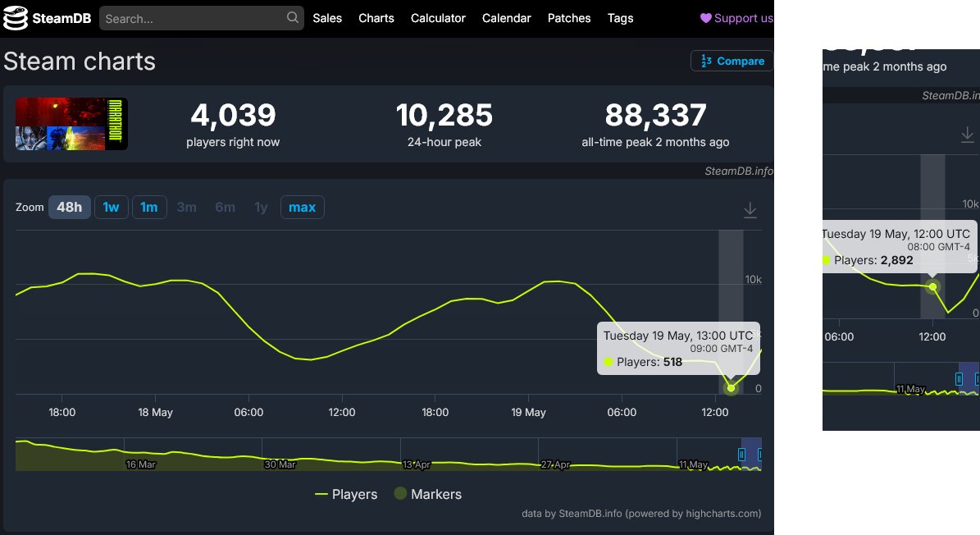980x535 pixels.
Task: Select the disabled 1y zoom option
Action: 262,207
